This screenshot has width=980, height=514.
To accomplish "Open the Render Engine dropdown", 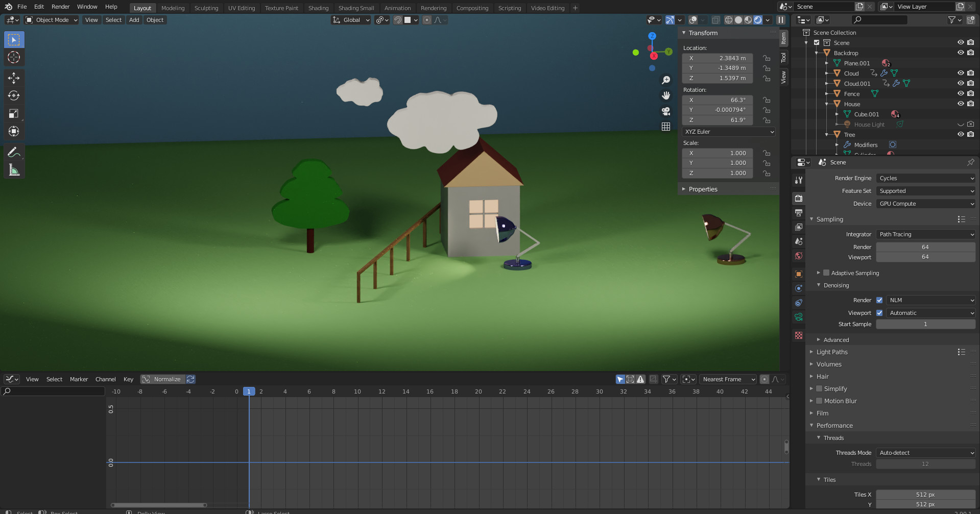I will [925, 178].
